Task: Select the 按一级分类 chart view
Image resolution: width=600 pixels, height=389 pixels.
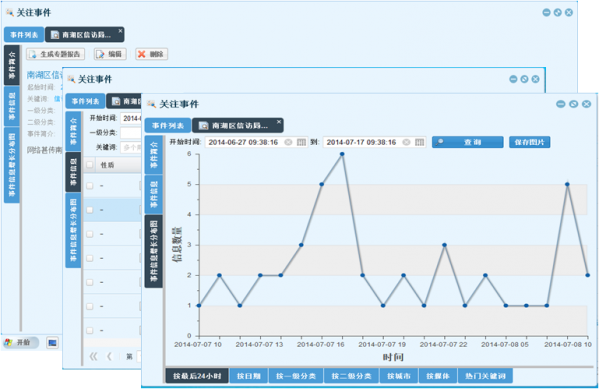Action: click(x=296, y=376)
